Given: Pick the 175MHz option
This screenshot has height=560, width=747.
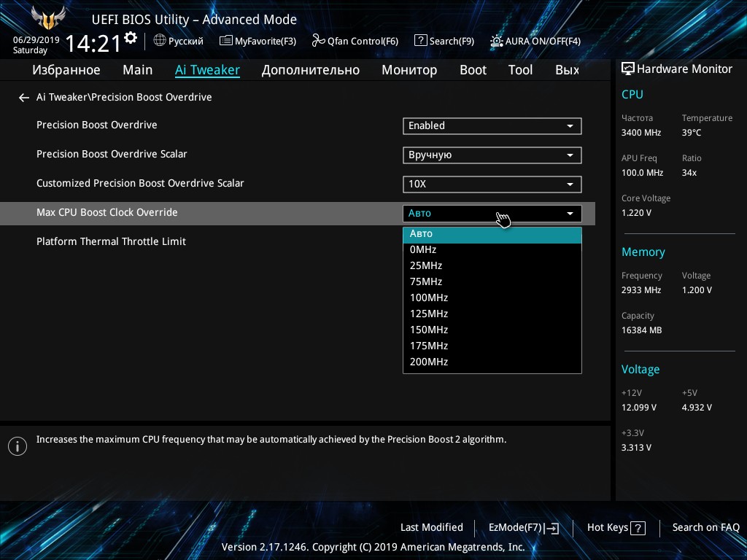Looking at the screenshot, I should [492, 346].
